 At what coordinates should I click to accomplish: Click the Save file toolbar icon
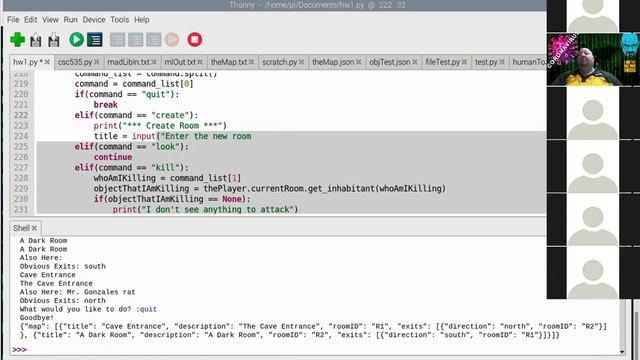click(x=53, y=40)
